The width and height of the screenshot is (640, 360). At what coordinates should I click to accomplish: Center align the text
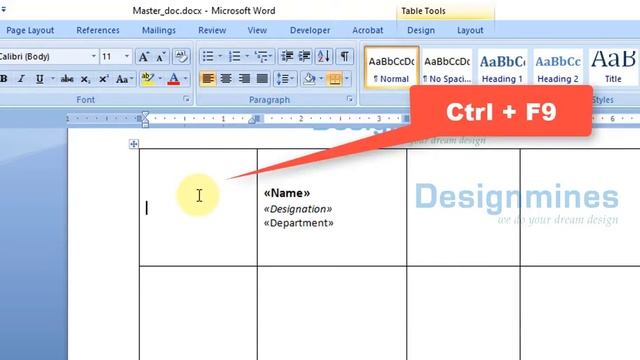coord(226,78)
